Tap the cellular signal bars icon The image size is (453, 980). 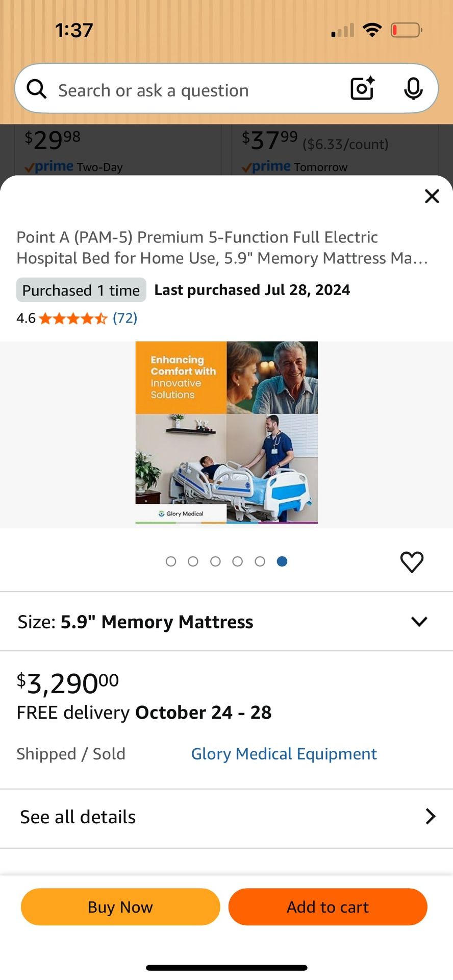[x=341, y=30]
